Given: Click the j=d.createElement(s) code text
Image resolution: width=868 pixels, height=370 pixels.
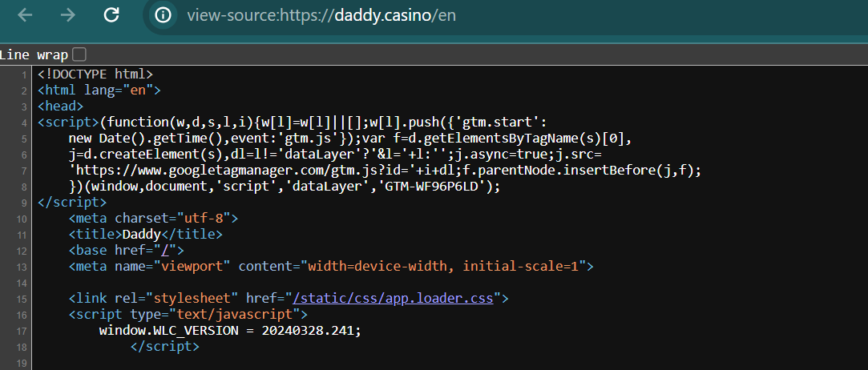Looking at the screenshot, I should [149, 155].
